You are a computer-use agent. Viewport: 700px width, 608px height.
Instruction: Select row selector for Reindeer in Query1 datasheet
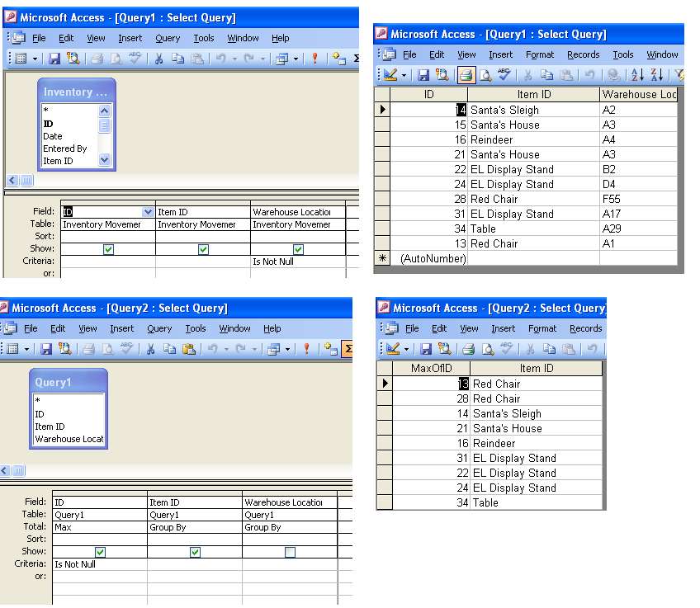(x=382, y=139)
